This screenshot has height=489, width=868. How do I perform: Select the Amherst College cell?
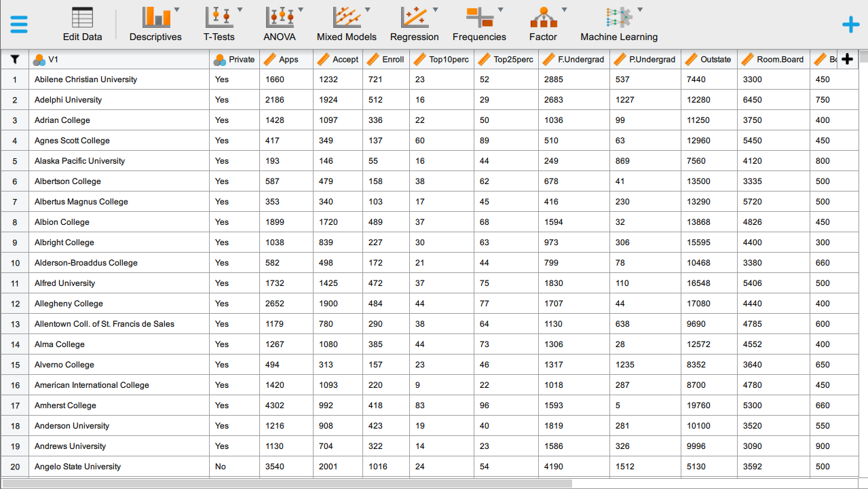click(119, 405)
